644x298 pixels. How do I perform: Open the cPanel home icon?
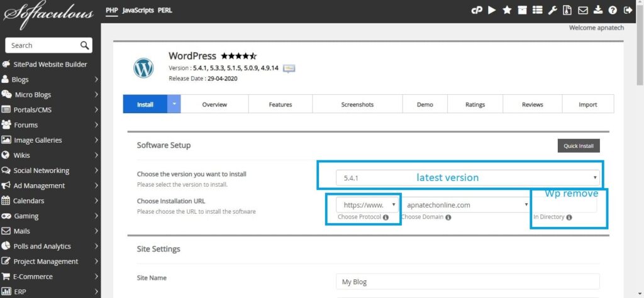point(477,10)
